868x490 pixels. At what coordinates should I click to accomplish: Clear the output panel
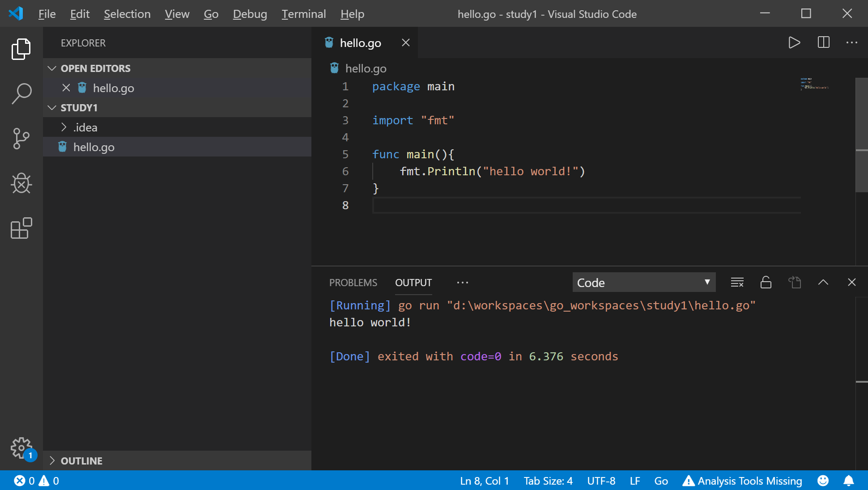point(737,283)
